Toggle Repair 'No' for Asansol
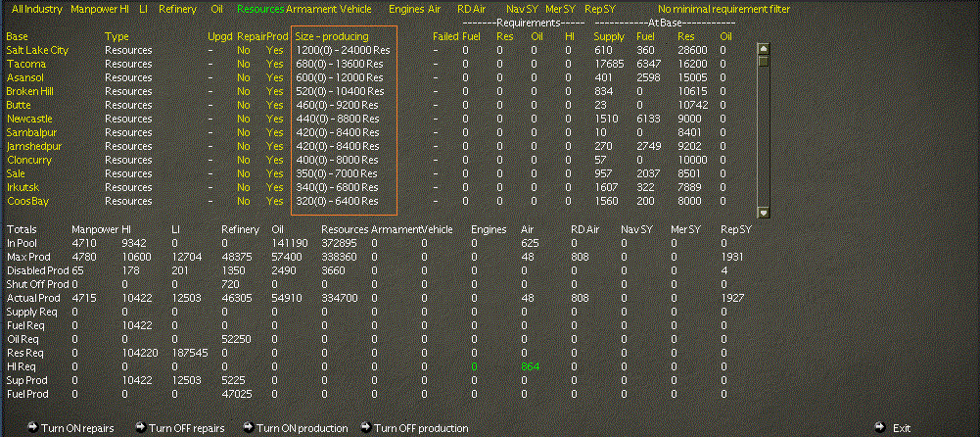980x437 pixels. tap(243, 77)
